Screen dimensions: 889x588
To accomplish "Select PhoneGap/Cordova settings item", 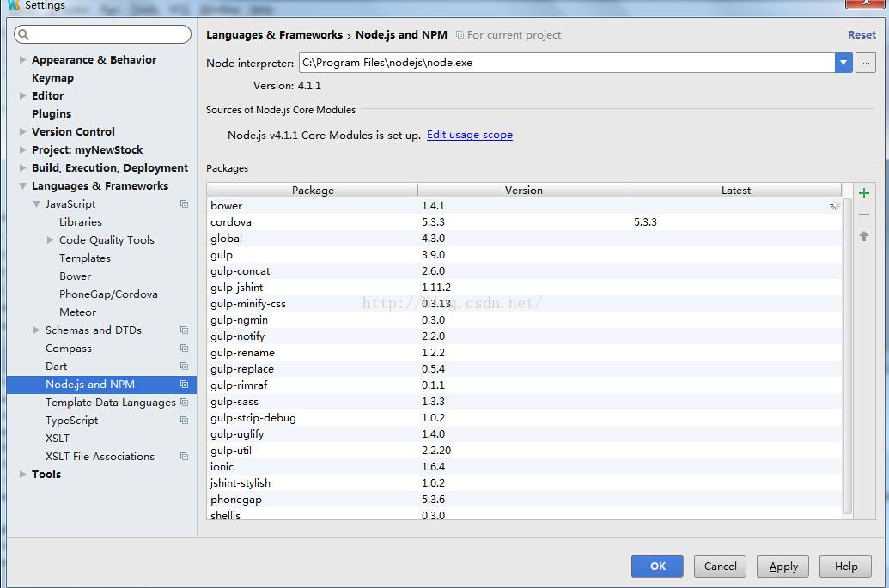I will click(x=108, y=294).
